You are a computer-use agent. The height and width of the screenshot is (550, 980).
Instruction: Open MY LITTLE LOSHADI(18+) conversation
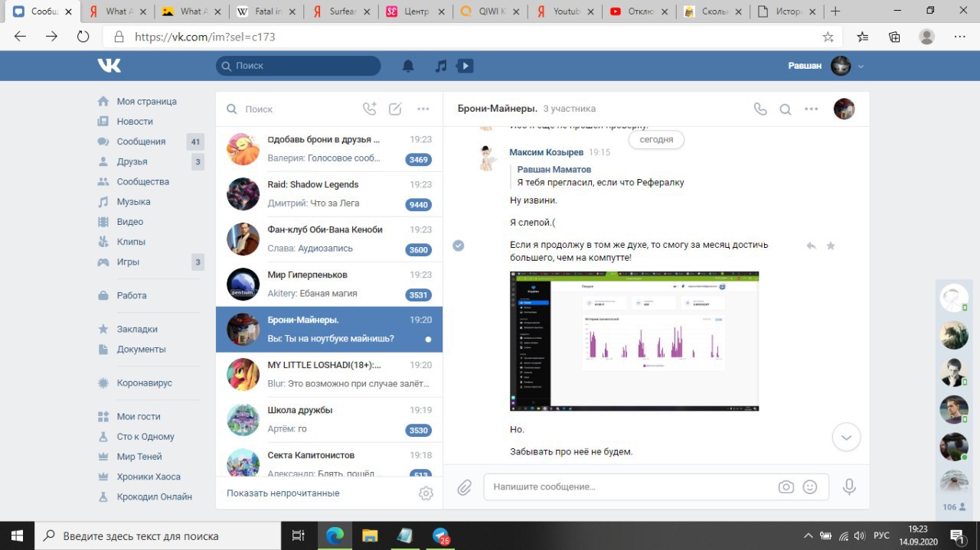click(329, 374)
